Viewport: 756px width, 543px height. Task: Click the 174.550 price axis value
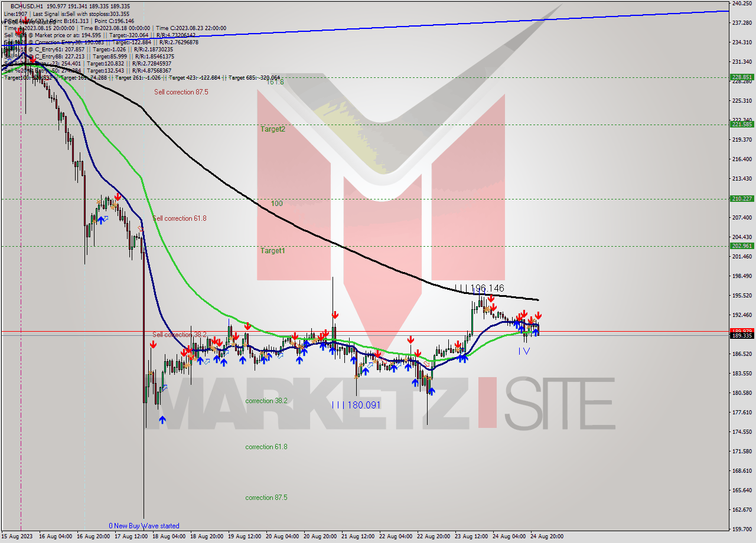pyautogui.click(x=742, y=432)
